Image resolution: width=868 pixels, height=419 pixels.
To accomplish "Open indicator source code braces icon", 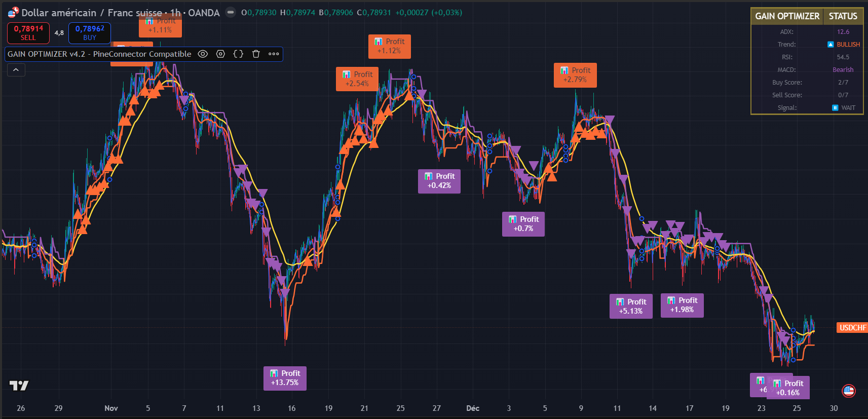I will [238, 54].
